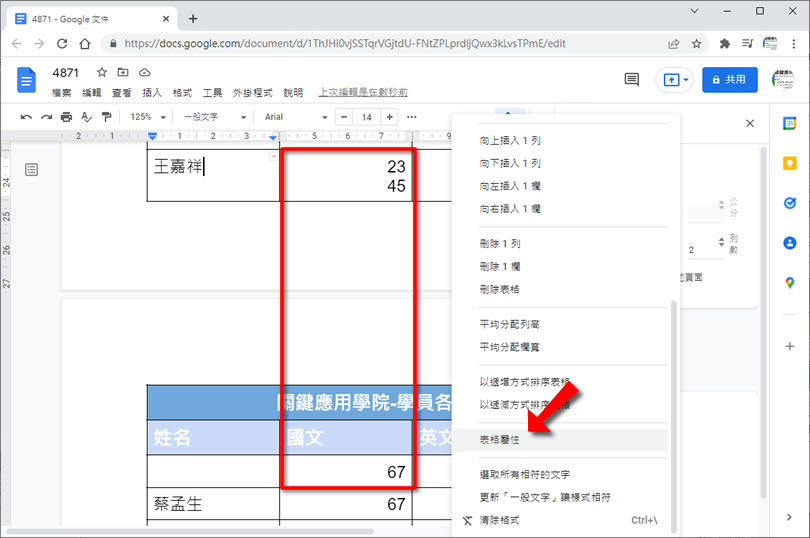The image size is (810, 538).
Task: Open the 工具 menu
Action: point(212,93)
